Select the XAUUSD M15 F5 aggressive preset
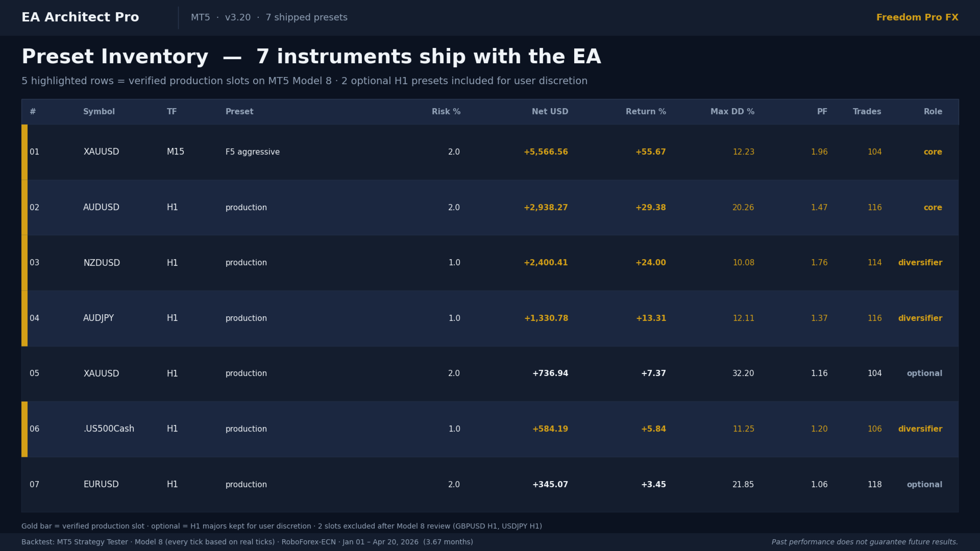Screen dimensions: 980x551 click(x=252, y=152)
